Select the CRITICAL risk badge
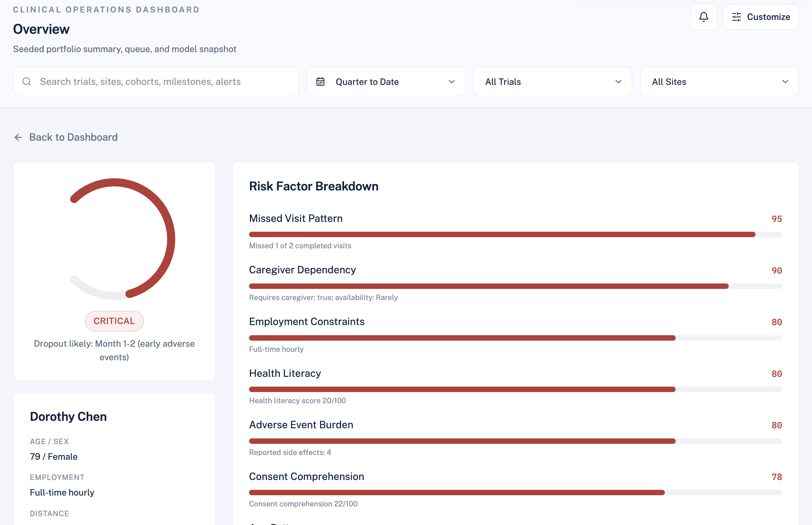Viewport: 812px width, 525px height. click(114, 321)
